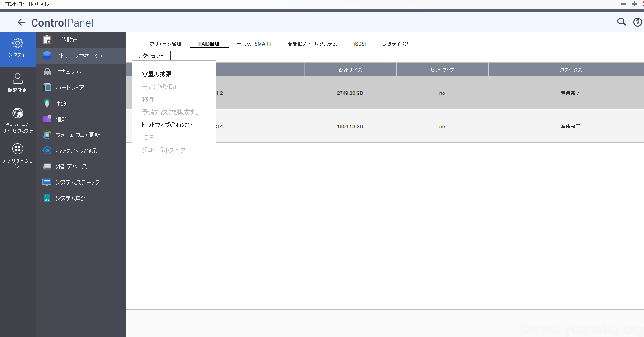Open セキュリティ settings label
Screen dimensions: 644x337
(70, 71)
